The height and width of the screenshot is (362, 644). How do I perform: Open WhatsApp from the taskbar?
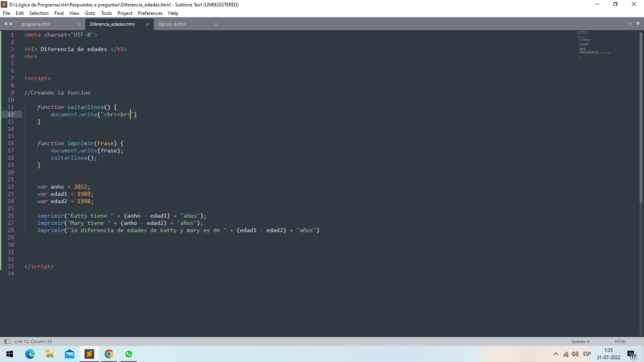tap(128, 354)
